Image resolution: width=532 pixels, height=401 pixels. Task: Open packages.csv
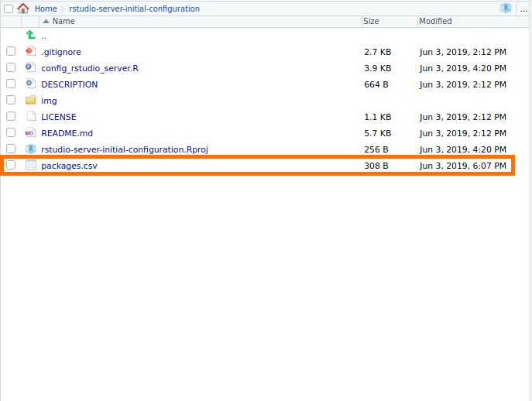[x=69, y=166]
